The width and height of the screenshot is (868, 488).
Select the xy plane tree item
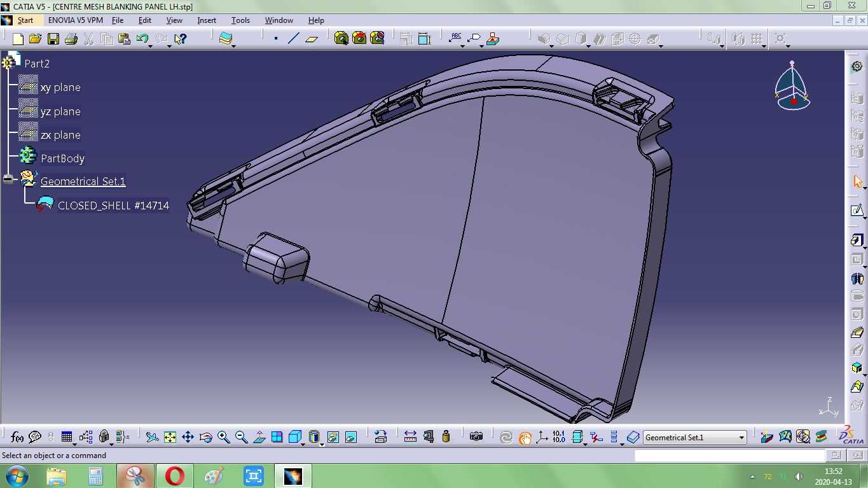pos(60,88)
